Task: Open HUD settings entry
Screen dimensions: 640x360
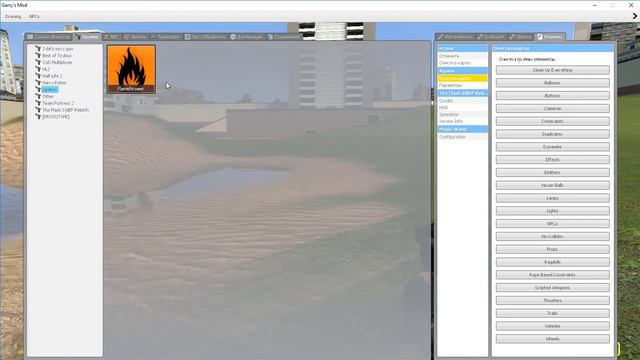Action: [x=462, y=107]
